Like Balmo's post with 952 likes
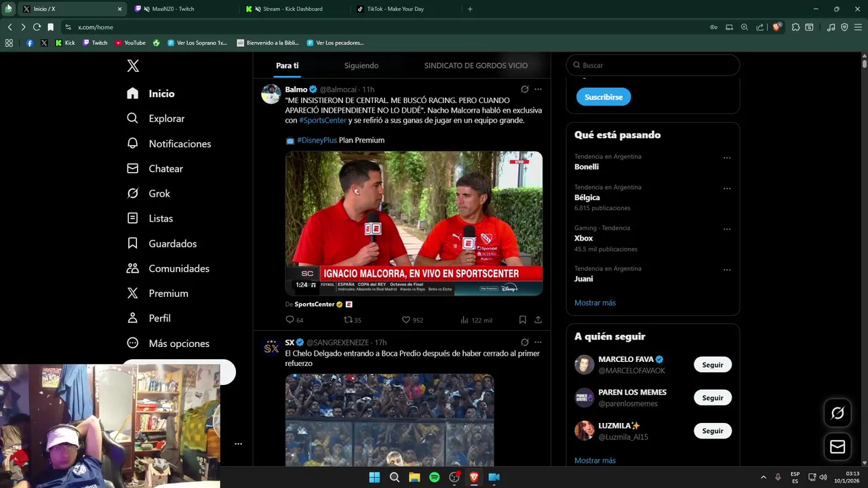Viewport: 868px width, 488px height. [412, 320]
